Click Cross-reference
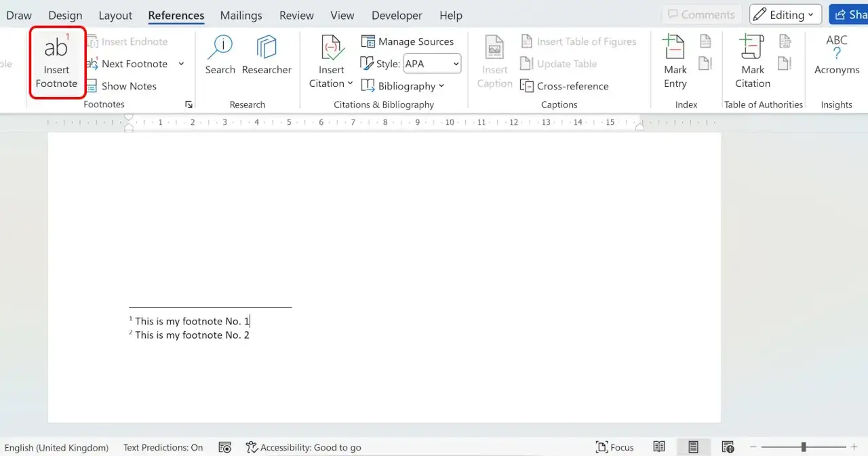Viewport: 868px width, 456px height. click(564, 86)
